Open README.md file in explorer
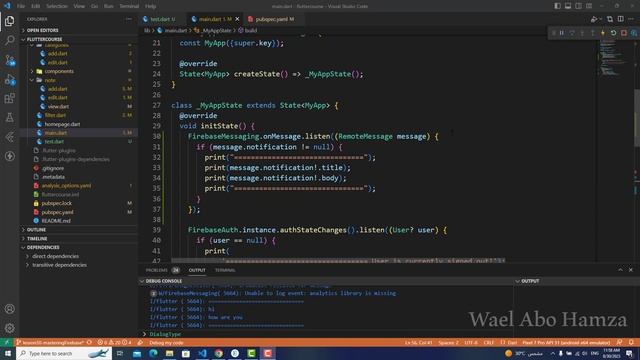Image resolution: width=640 pixels, height=360 pixels. (56, 221)
